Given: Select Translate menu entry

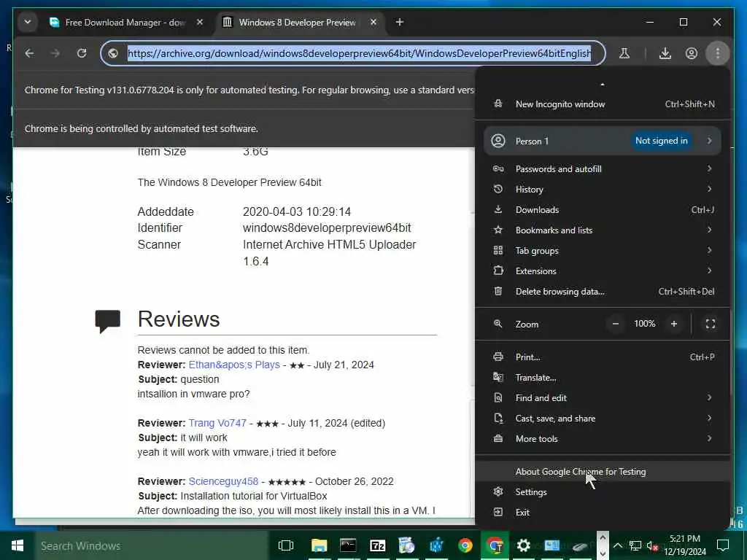Looking at the screenshot, I should [x=603, y=378].
